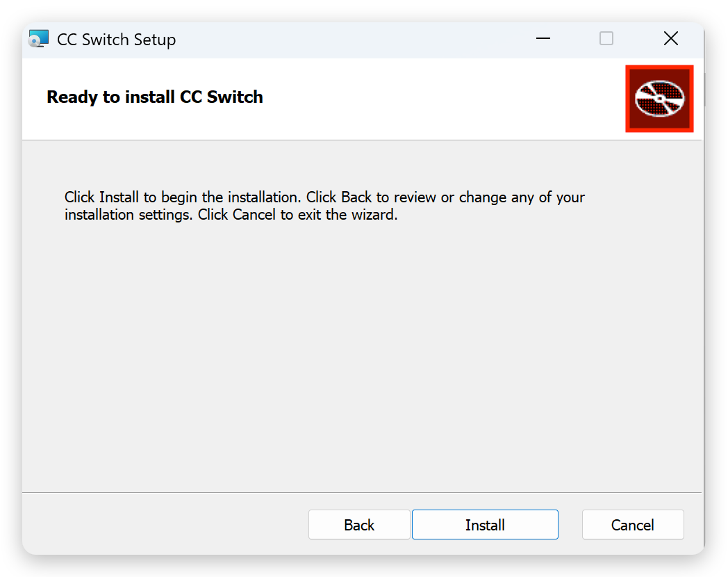Click the "CC Switch Setup" window title text
The image size is (728, 577).
(116, 40)
